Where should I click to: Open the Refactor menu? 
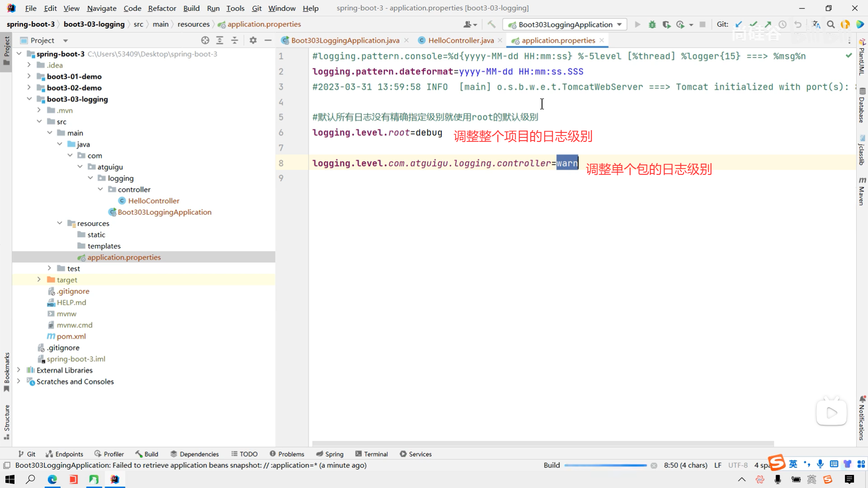162,8
